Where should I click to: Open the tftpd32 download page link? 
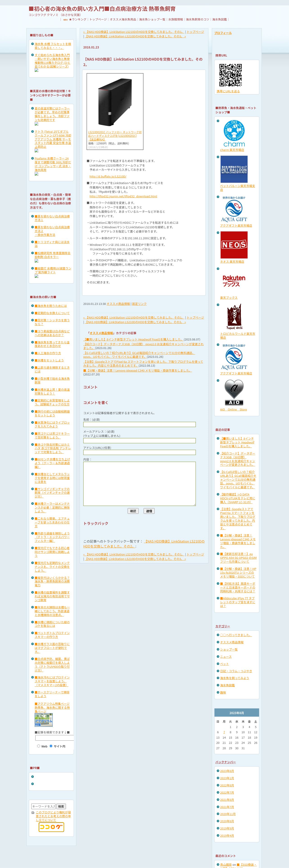pos(123,196)
